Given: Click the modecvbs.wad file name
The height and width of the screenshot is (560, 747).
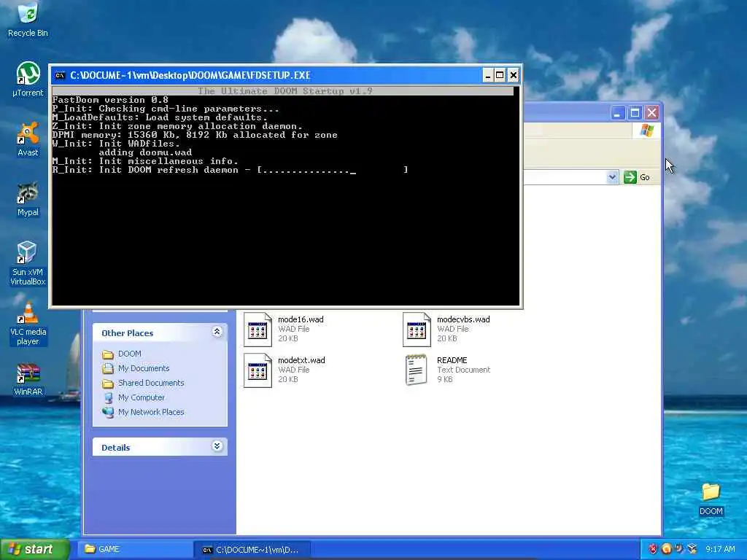Looking at the screenshot, I should click(x=463, y=319).
